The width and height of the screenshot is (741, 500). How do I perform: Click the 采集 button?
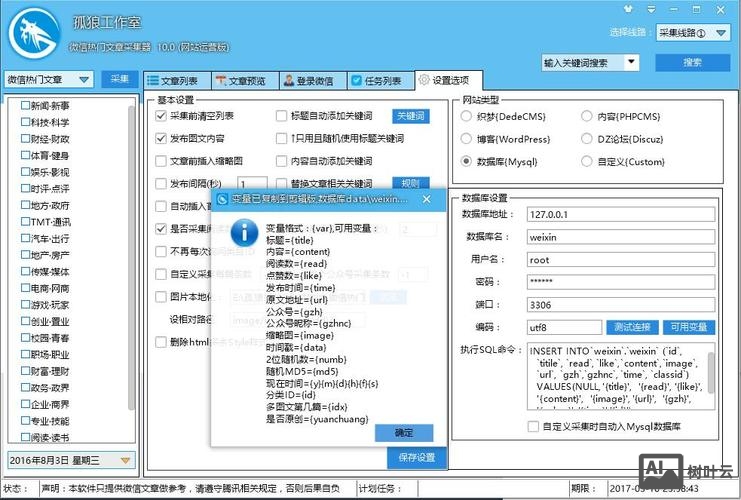point(120,79)
